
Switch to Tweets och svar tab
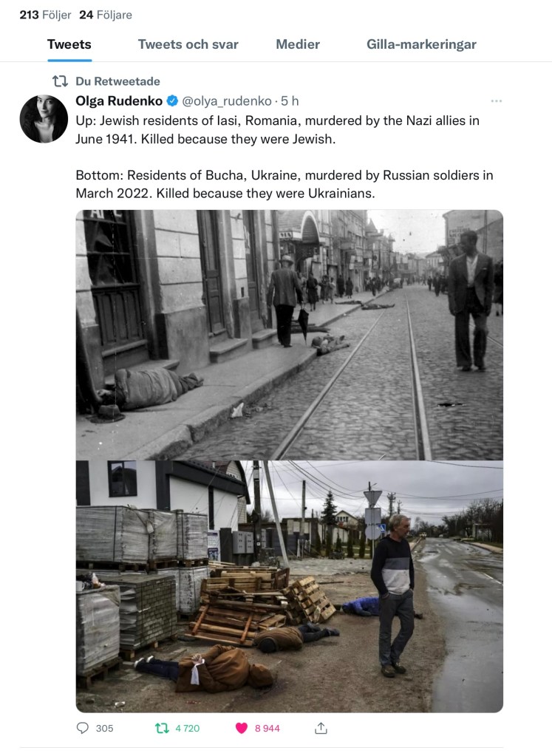click(188, 44)
